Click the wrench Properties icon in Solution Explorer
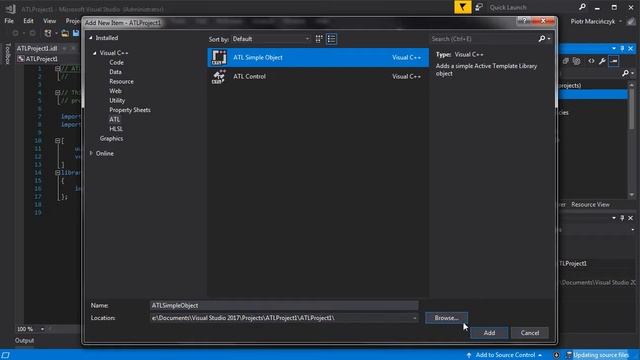 pos(602,61)
